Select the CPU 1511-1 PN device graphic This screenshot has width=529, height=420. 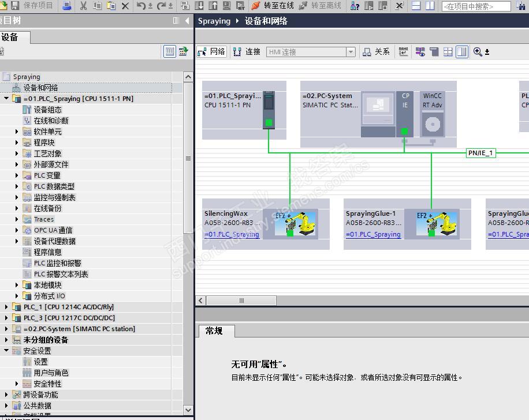pyautogui.click(x=269, y=110)
